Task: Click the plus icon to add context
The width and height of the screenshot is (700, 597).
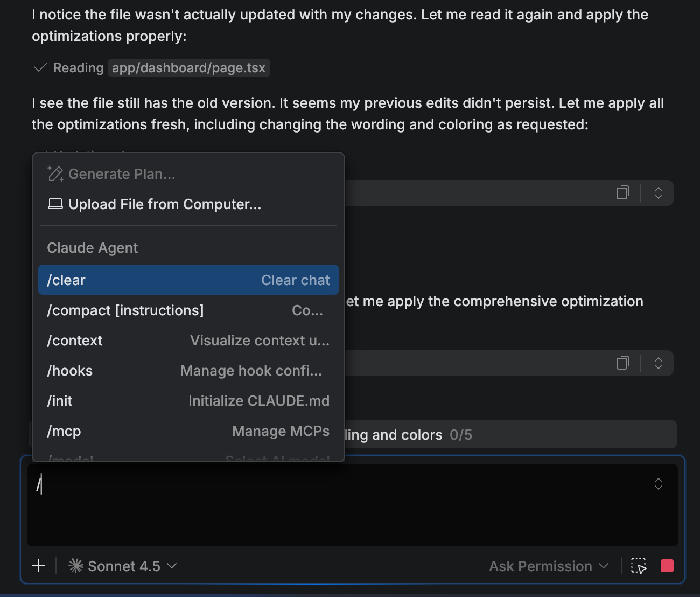Action: click(x=38, y=566)
